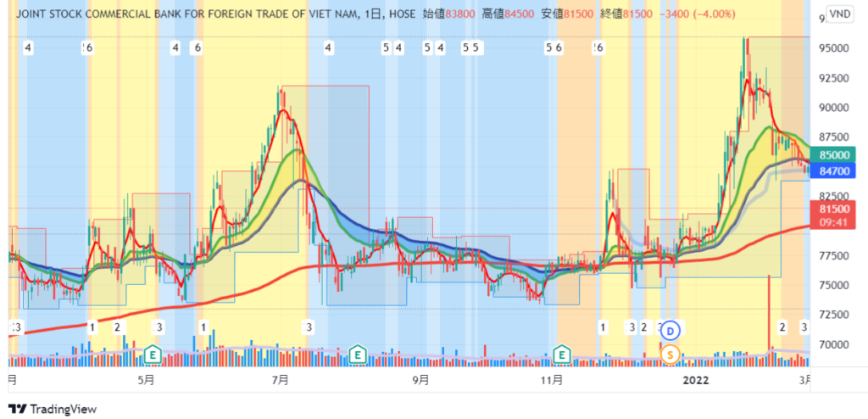Click the 5月 time axis label
The width and height of the screenshot is (868, 419).
coord(146,380)
